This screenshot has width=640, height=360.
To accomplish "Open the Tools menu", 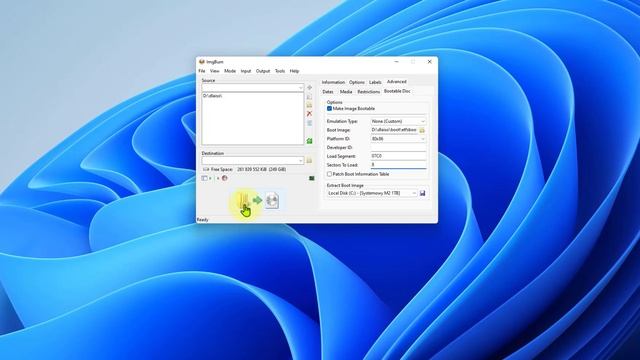I will (x=280, y=71).
